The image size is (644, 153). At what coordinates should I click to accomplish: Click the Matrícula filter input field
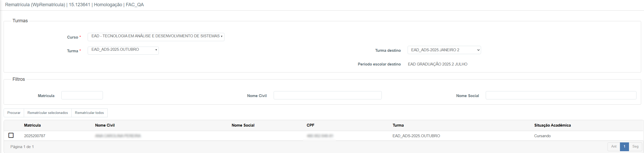[82, 95]
